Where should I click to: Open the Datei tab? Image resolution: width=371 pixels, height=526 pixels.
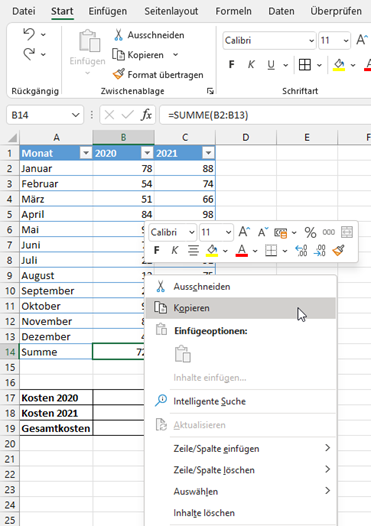(24, 11)
